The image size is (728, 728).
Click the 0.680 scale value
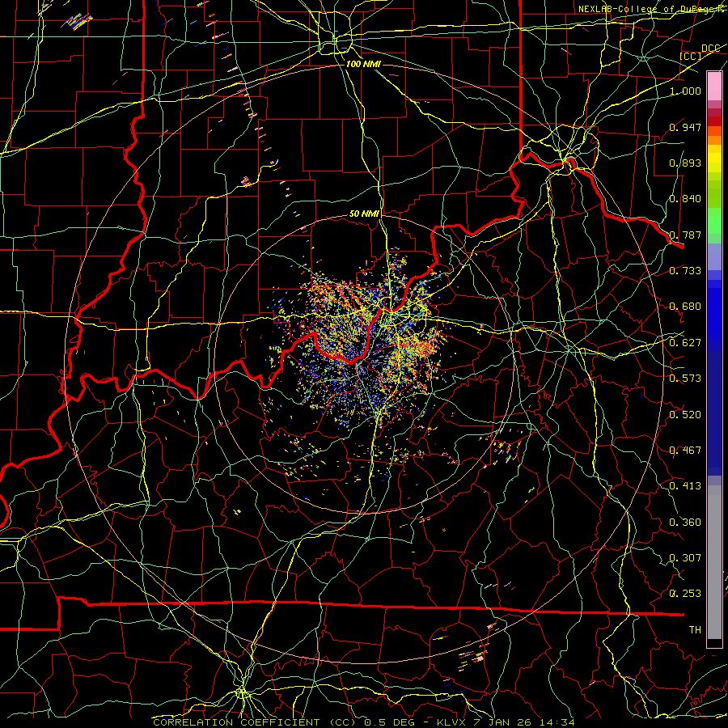pyautogui.click(x=685, y=307)
